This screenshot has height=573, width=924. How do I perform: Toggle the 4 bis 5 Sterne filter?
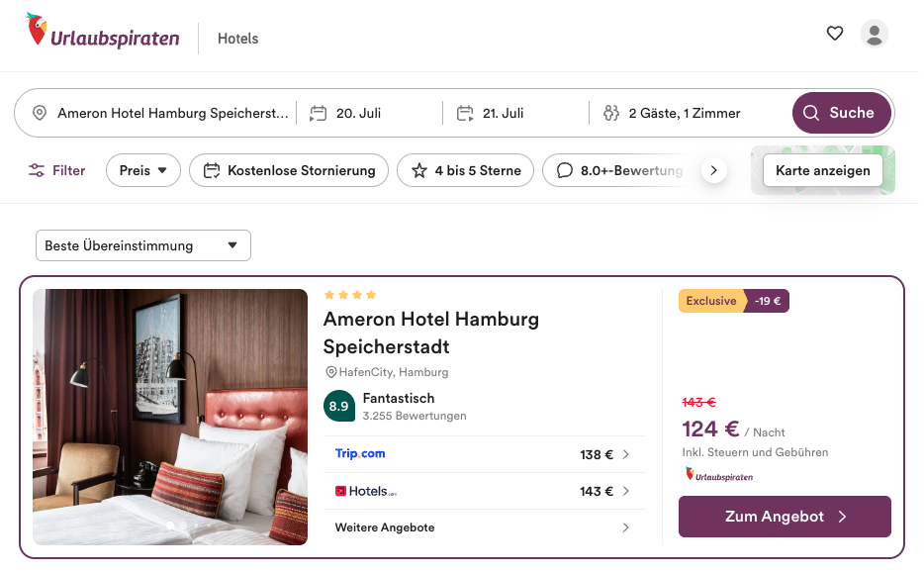click(x=466, y=170)
